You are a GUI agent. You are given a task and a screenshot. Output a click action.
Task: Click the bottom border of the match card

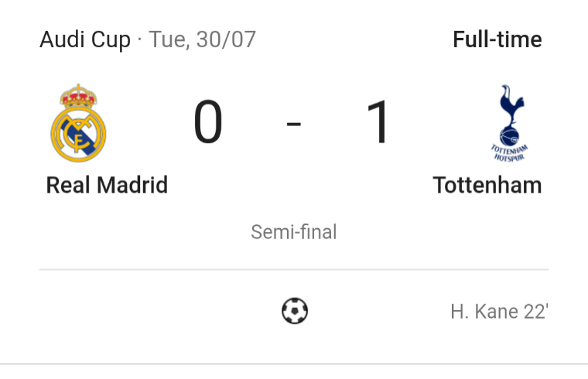click(x=294, y=364)
